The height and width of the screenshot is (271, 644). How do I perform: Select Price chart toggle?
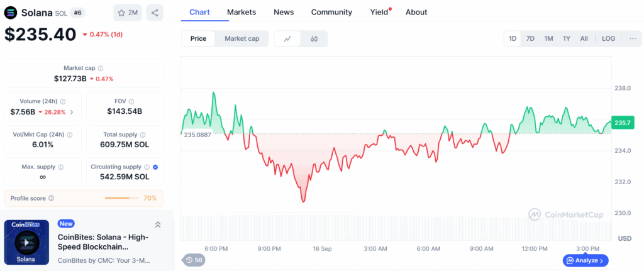(198, 38)
